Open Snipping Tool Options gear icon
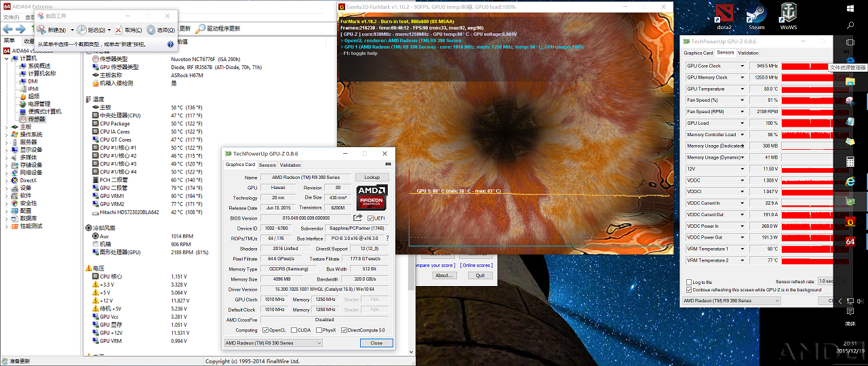Viewport: 868px width, 366px height. [x=151, y=30]
